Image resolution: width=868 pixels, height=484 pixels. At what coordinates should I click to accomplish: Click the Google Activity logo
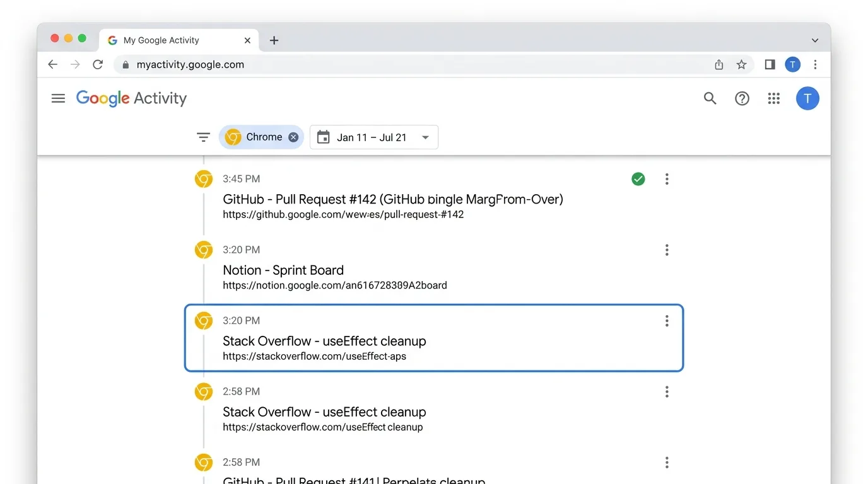coord(131,99)
